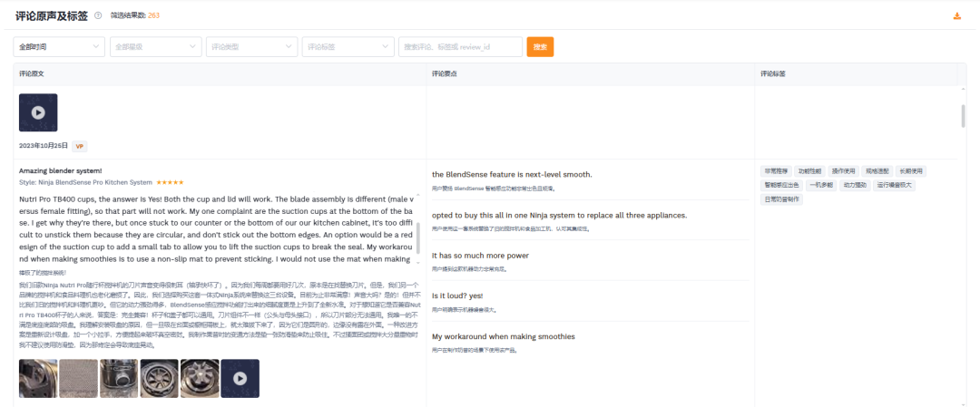Image resolution: width=980 pixels, height=407 pixels.
Task: Click the 评论要点 column header
Action: 445,73
